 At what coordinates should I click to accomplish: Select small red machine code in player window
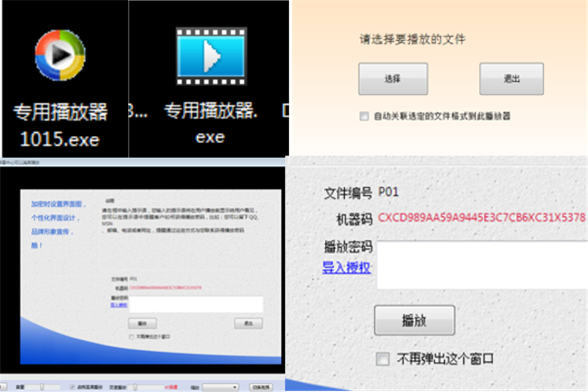click(166, 287)
